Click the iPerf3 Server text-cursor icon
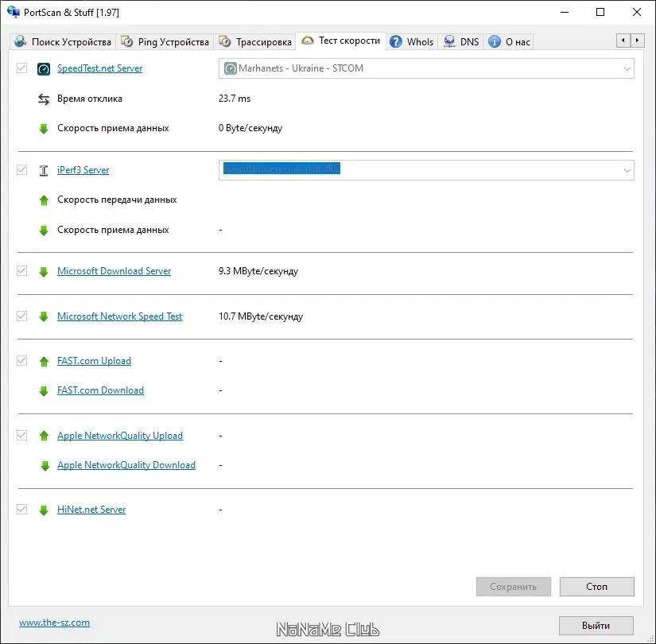The height and width of the screenshot is (644, 656). coord(44,170)
